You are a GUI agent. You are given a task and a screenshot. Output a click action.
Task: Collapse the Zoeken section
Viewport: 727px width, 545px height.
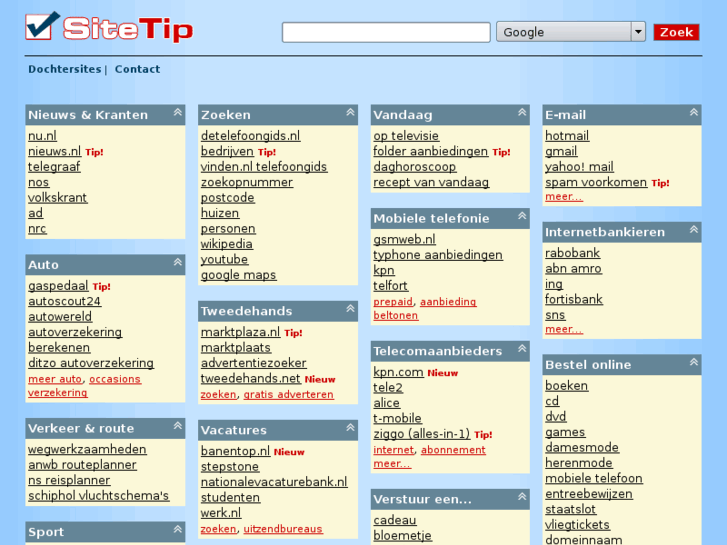[x=350, y=112]
